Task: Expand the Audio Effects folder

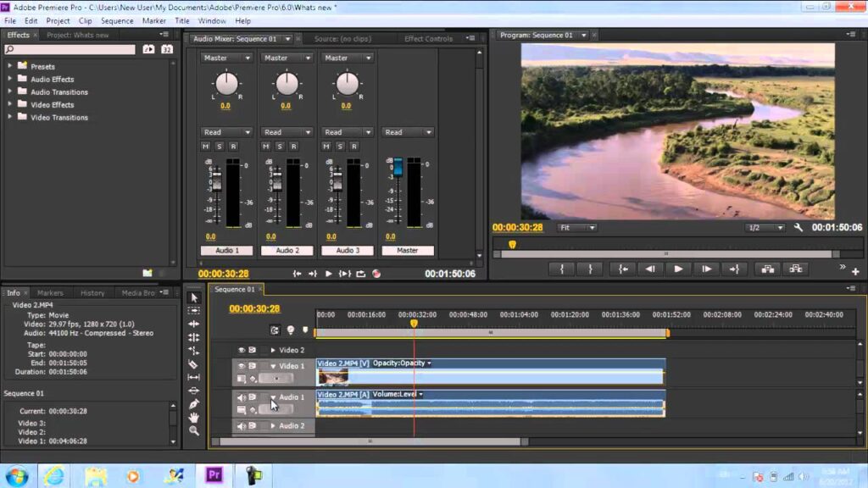Action: (9, 79)
